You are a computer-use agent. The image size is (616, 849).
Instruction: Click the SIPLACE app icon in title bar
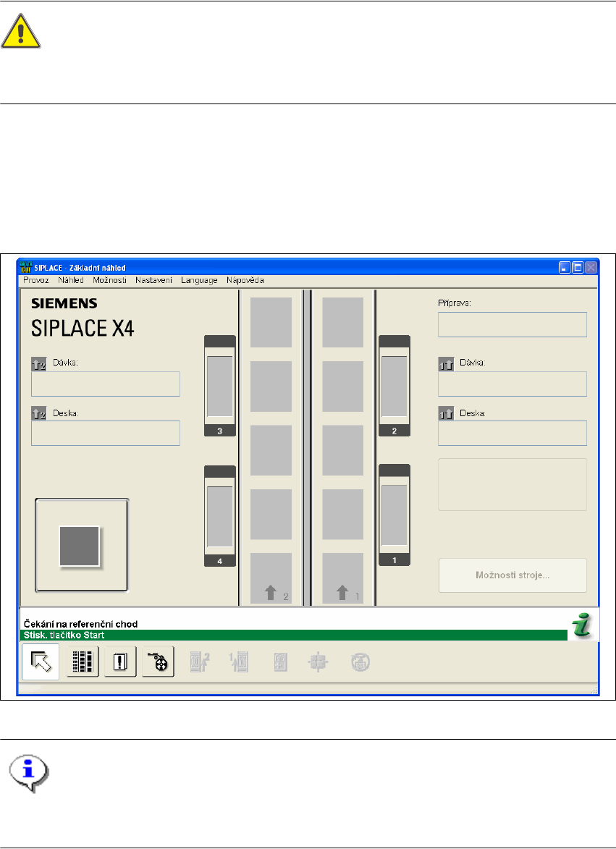[x=26, y=267]
